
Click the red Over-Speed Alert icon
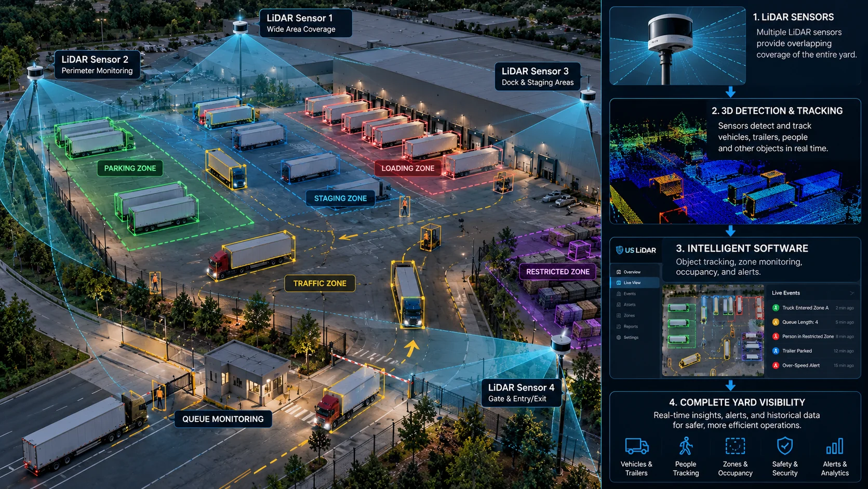tap(776, 365)
